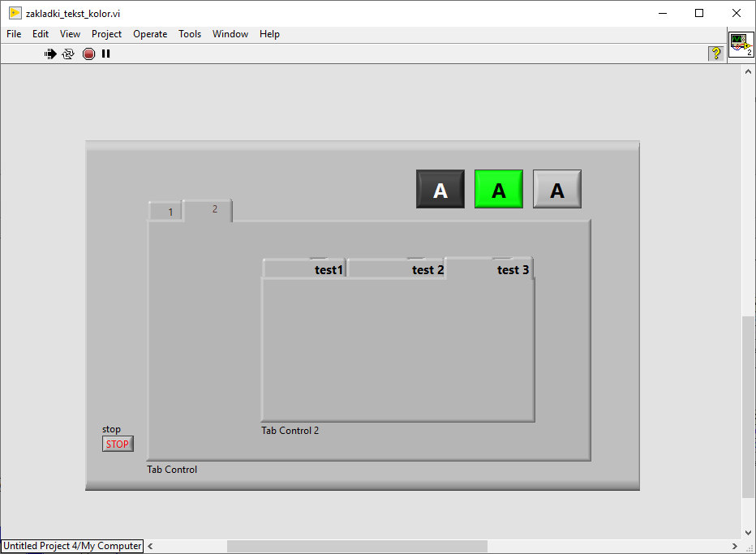Click the red STOP button
756x554 pixels.
pos(118,444)
